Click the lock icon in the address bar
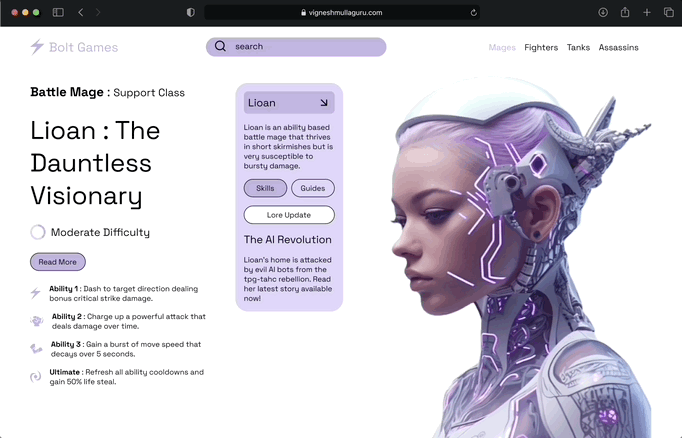The width and height of the screenshot is (682, 438). (x=304, y=13)
